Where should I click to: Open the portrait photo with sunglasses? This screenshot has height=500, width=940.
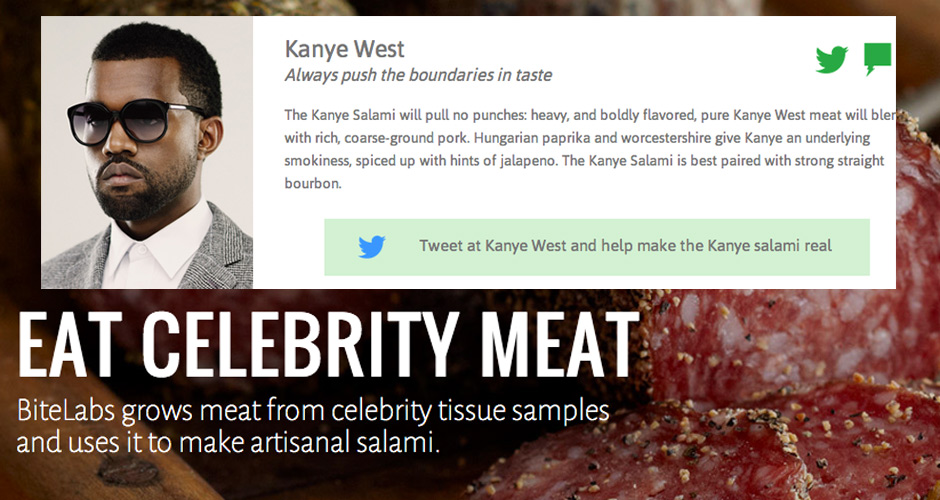pyautogui.click(x=147, y=152)
